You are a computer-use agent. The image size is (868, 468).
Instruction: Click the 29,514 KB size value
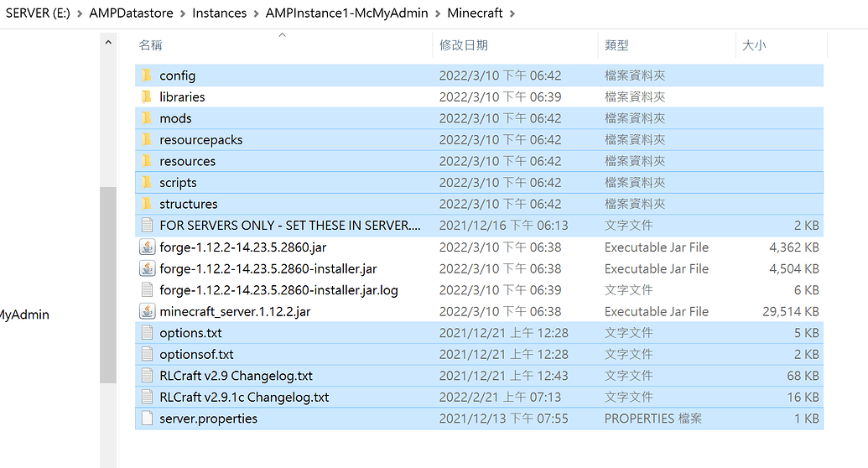pyautogui.click(x=791, y=311)
